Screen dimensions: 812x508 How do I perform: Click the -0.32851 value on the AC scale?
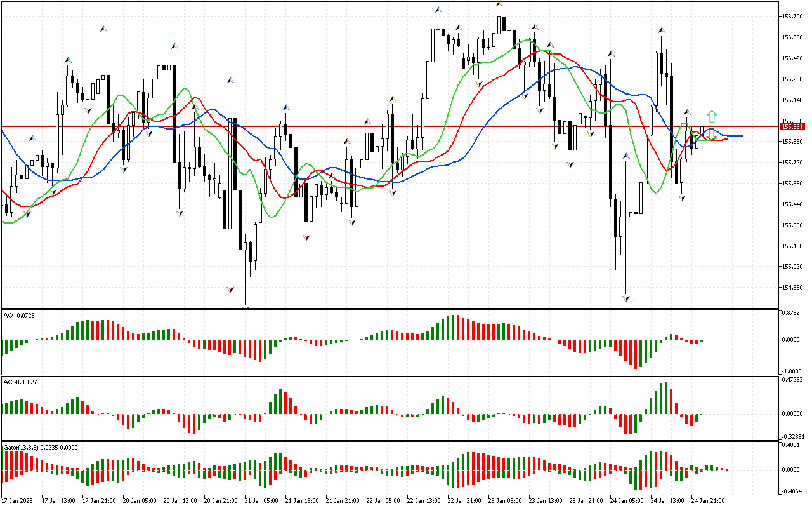tap(792, 437)
